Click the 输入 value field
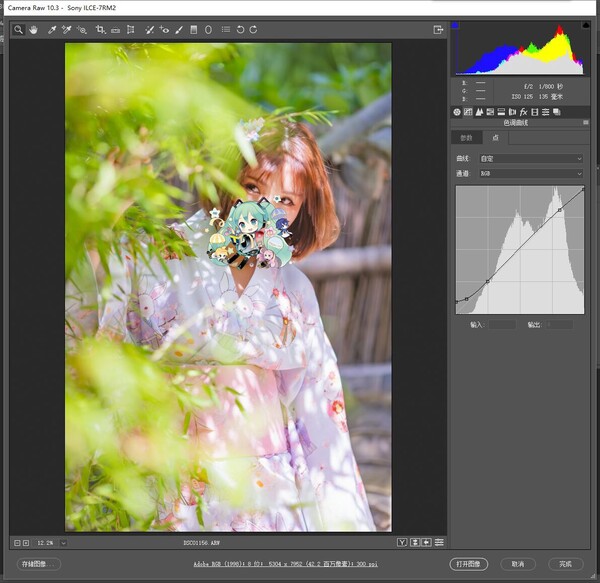Screen dimensions: 600x583 tap(502, 325)
